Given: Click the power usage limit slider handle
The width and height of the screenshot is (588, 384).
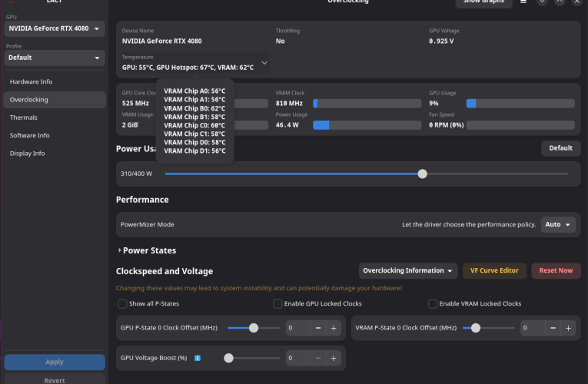Looking at the screenshot, I should click(422, 174).
